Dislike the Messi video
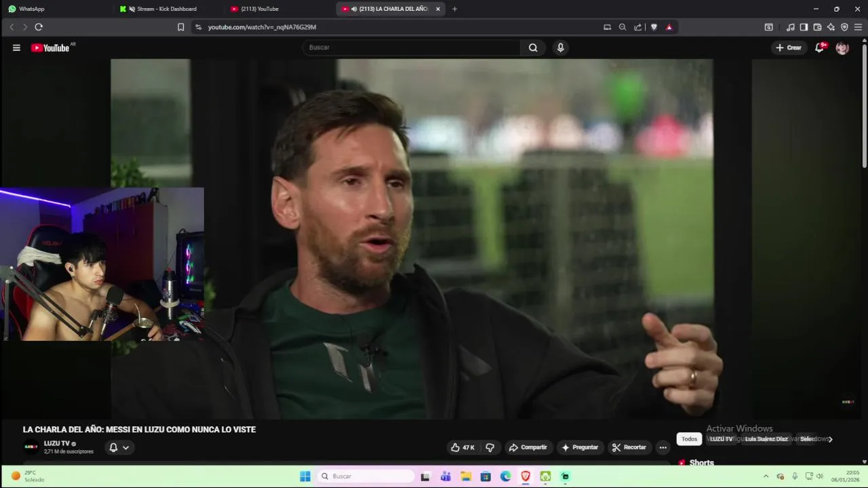Image resolution: width=868 pixels, height=488 pixels. [x=490, y=447]
